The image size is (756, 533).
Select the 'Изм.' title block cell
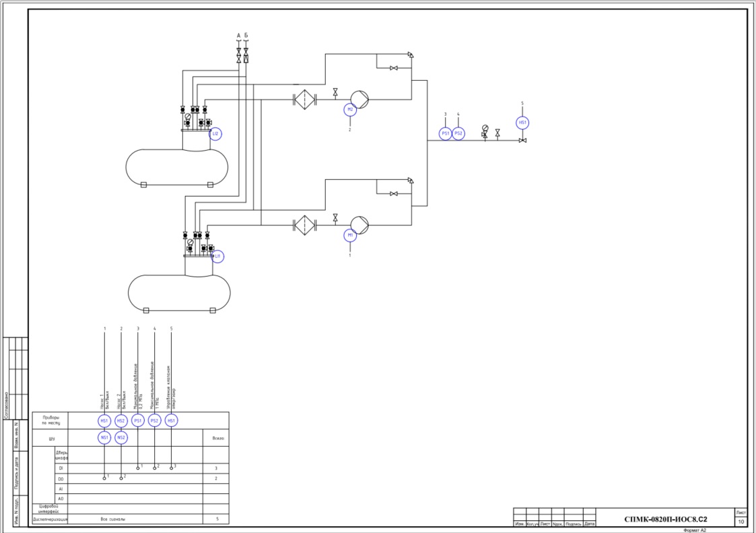[520, 524]
